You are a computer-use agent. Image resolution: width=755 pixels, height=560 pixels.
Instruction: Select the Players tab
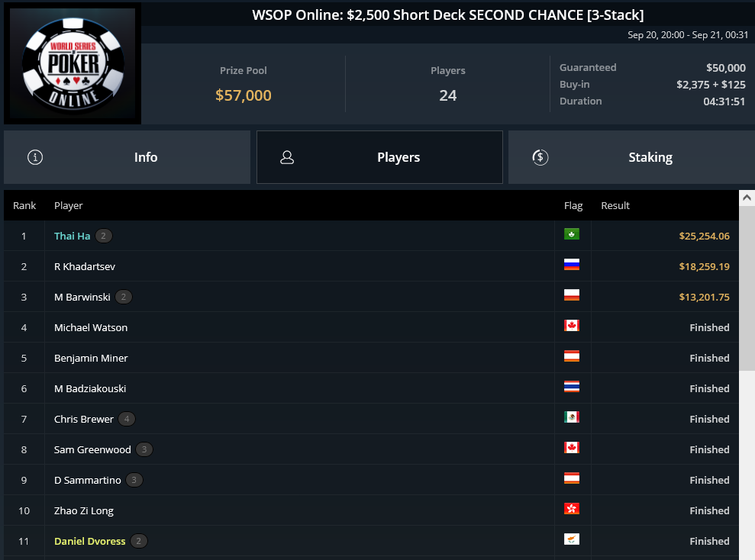tap(379, 157)
